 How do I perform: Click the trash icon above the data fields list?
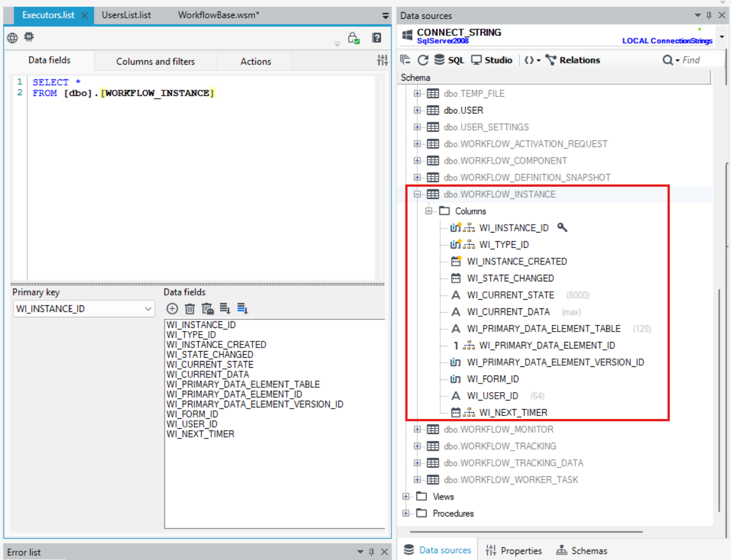(190, 308)
